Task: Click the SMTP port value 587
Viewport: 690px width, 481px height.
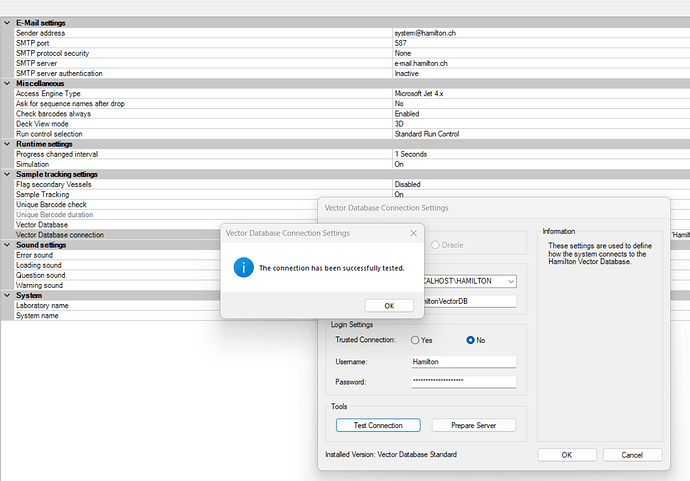Action: (x=400, y=43)
